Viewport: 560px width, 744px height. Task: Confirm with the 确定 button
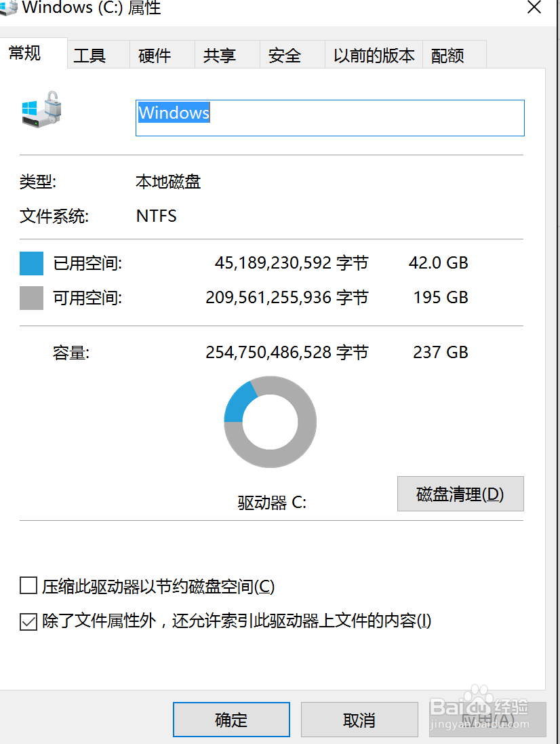tap(231, 720)
